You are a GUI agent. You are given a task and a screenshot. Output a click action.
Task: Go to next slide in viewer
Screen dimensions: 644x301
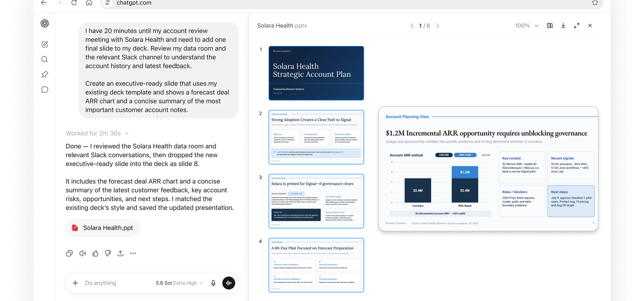point(438,26)
